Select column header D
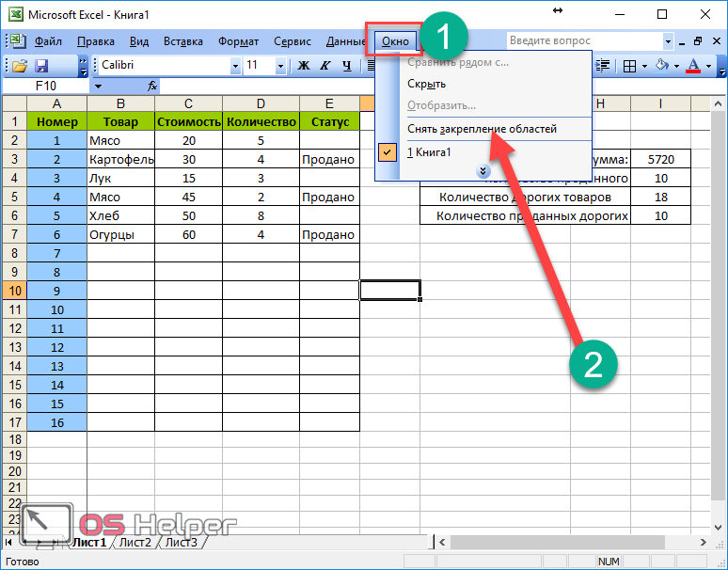The image size is (728, 570). point(261,103)
